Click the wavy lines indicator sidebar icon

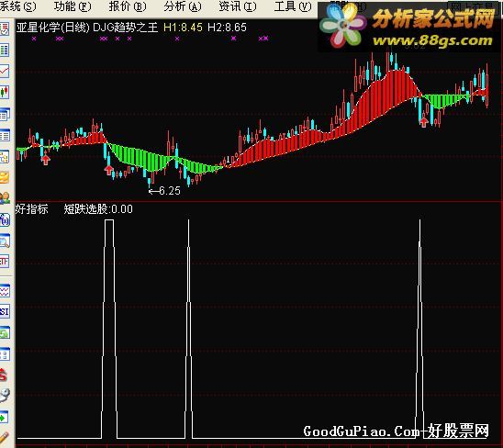click(5, 291)
